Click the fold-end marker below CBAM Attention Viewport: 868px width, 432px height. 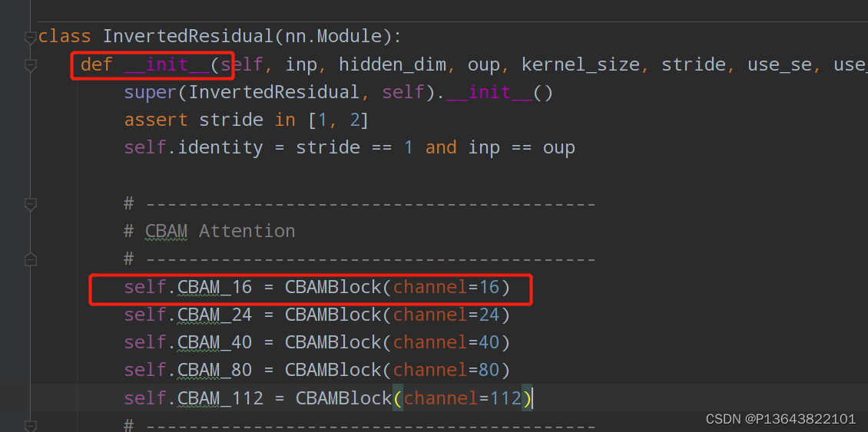point(31,259)
